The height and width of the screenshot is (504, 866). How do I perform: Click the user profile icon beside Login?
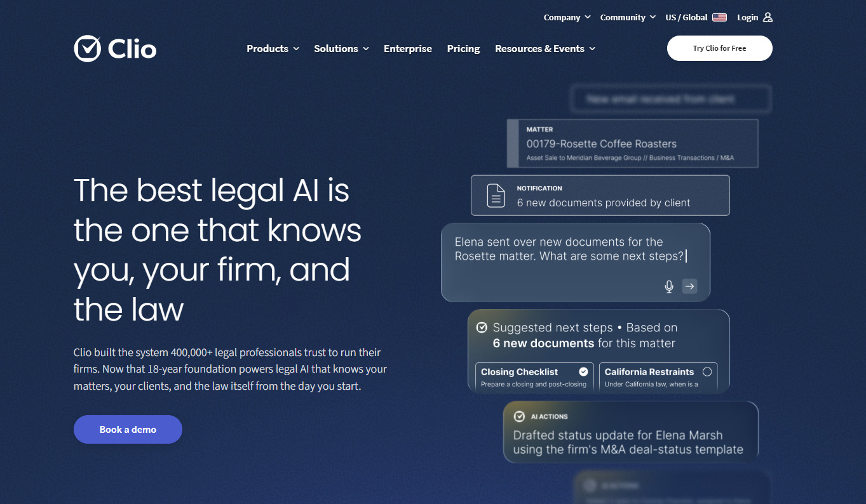point(768,18)
